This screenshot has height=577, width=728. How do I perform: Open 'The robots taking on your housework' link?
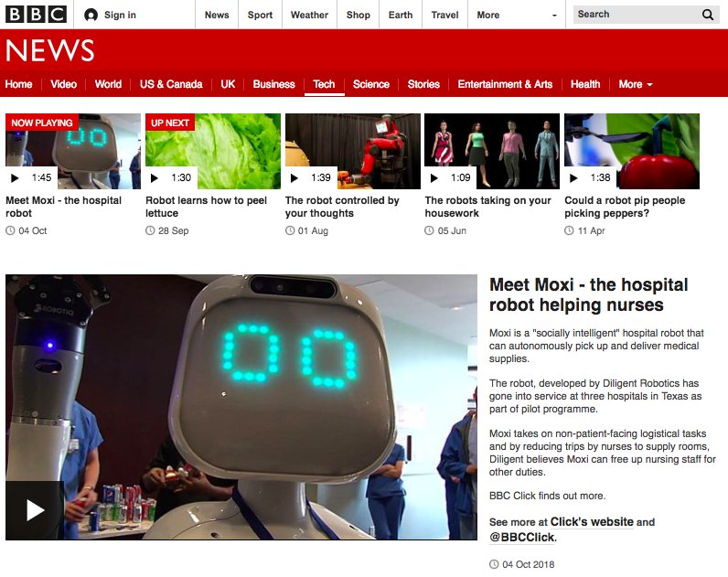click(488, 207)
